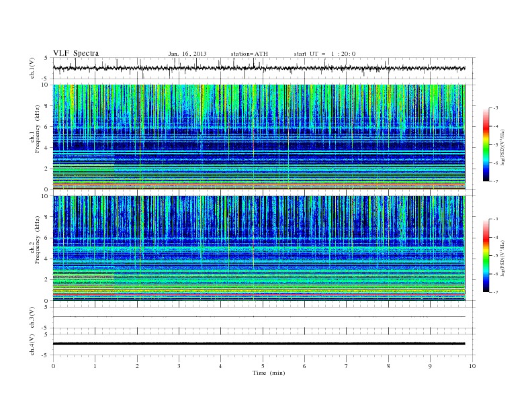Click the time axis tick label "5"
Image resolution: width=532 pixels, height=411 pixels.
(x=263, y=366)
